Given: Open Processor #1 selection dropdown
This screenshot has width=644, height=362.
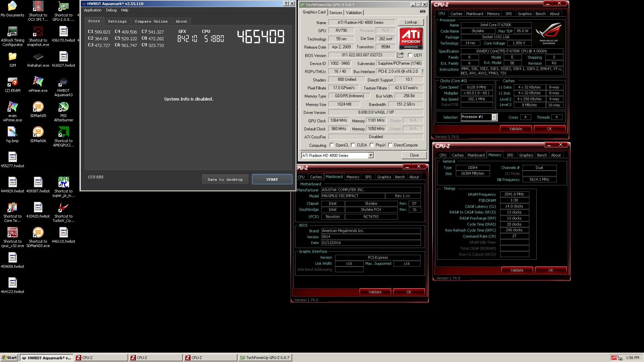Looking at the screenshot, I should click(x=494, y=117).
